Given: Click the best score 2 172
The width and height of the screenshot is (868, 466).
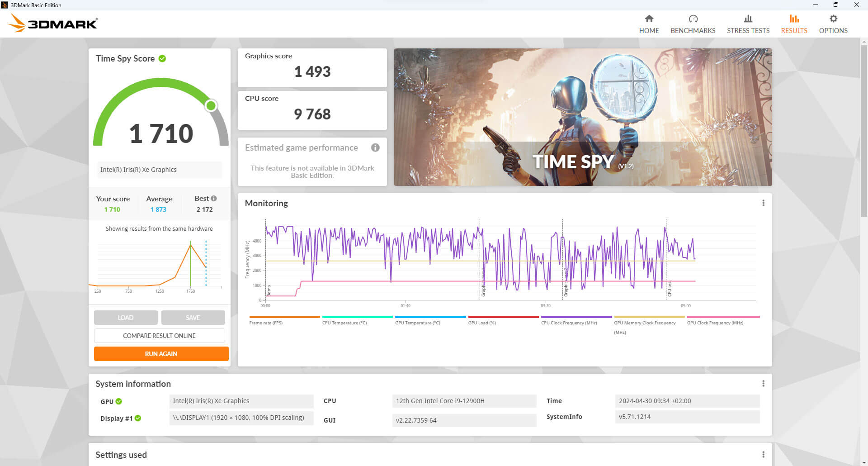Looking at the screenshot, I should [204, 209].
